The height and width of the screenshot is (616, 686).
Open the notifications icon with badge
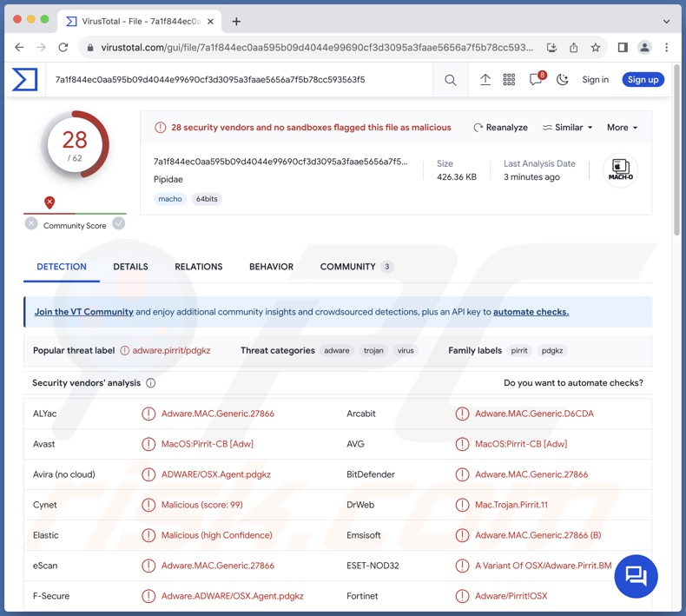coord(536,80)
